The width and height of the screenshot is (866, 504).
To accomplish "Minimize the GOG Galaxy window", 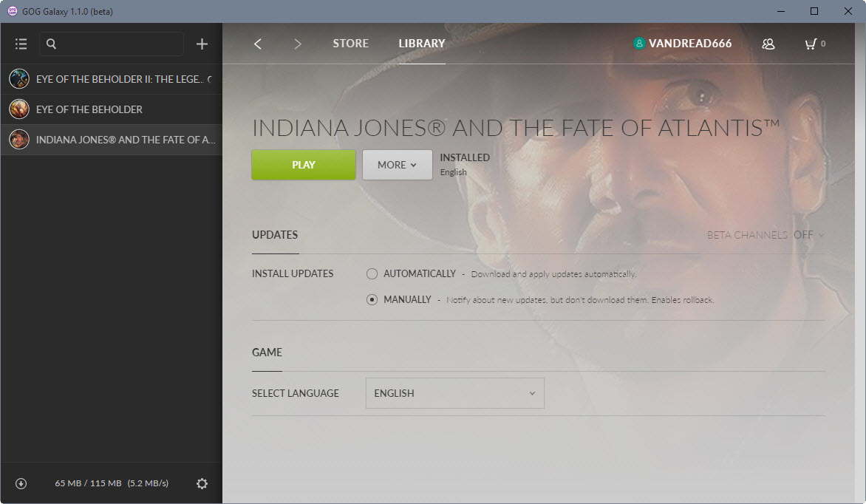I will click(x=781, y=11).
